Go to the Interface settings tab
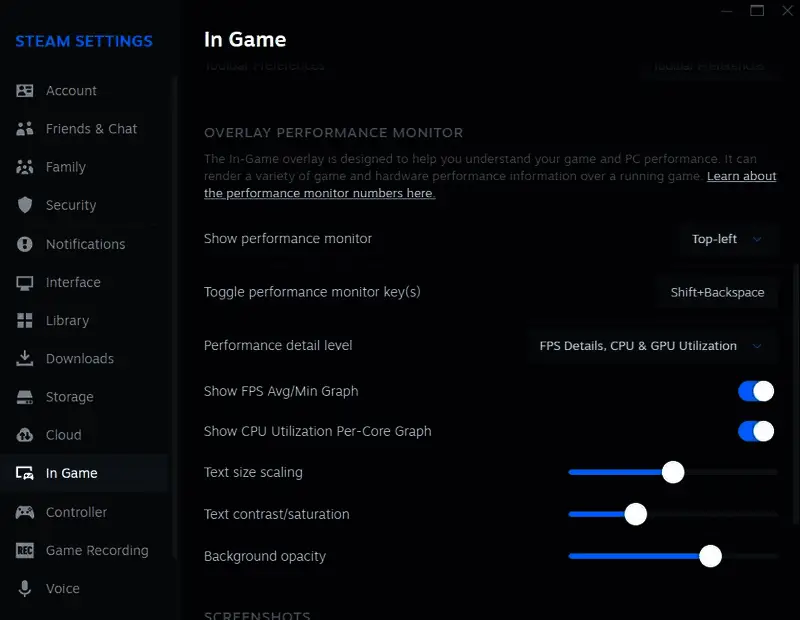Screen dimensions: 800x620 [73, 282]
